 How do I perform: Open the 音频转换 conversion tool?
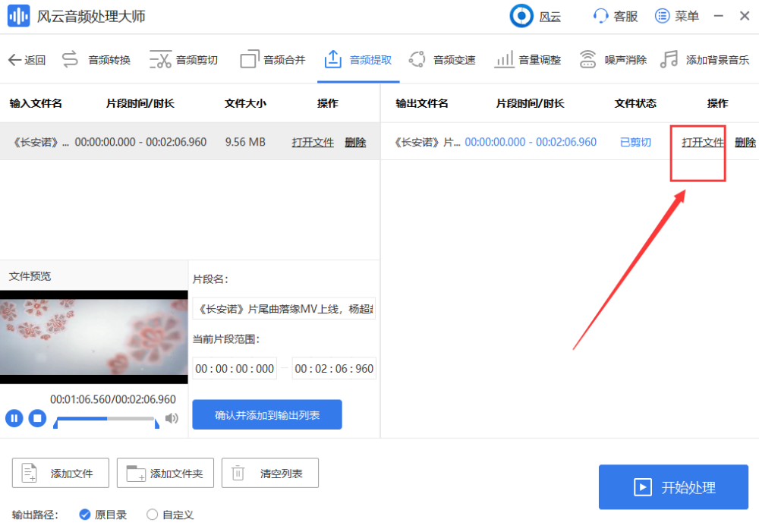96,60
